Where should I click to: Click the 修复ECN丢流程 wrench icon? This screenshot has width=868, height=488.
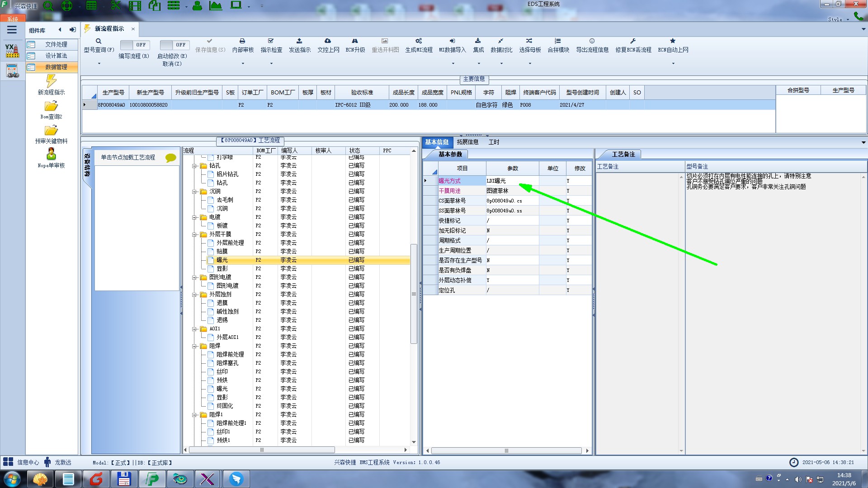(x=633, y=41)
